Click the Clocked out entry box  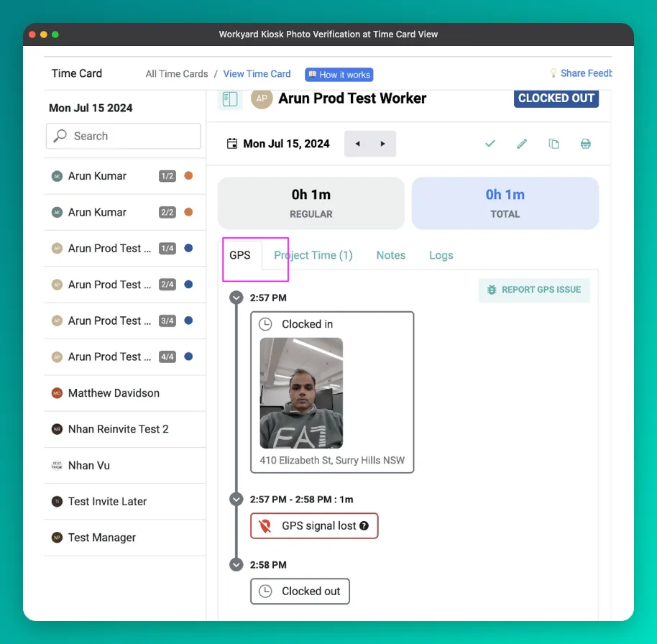point(300,592)
